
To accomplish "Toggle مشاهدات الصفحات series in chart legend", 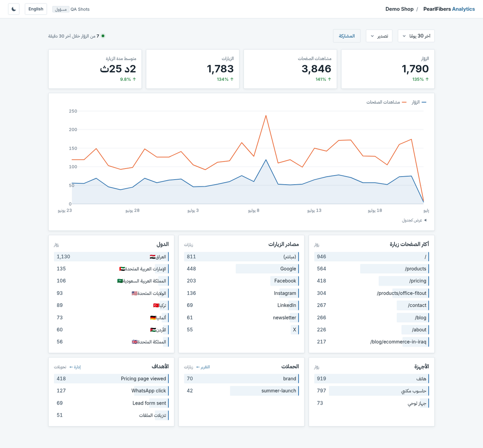I will [x=386, y=102].
